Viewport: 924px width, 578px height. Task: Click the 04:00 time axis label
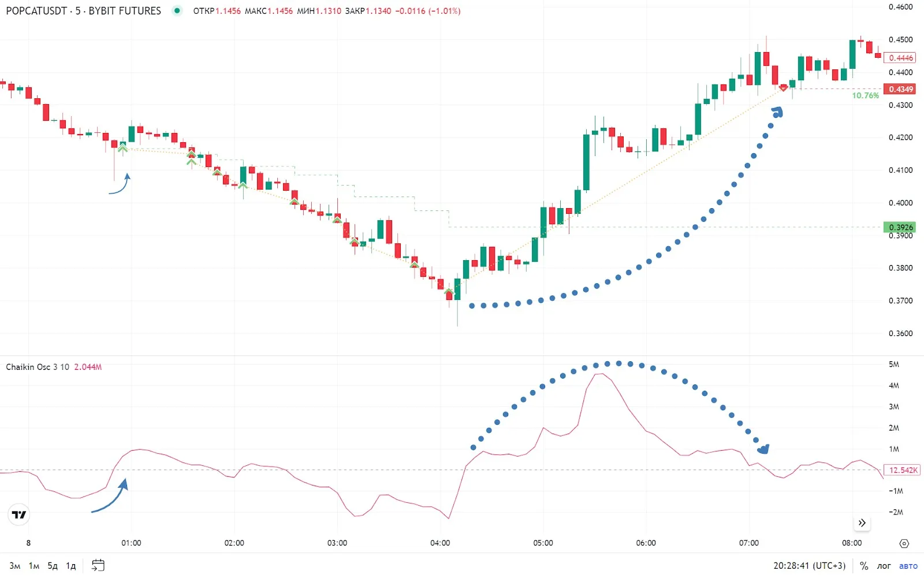pyautogui.click(x=440, y=543)
